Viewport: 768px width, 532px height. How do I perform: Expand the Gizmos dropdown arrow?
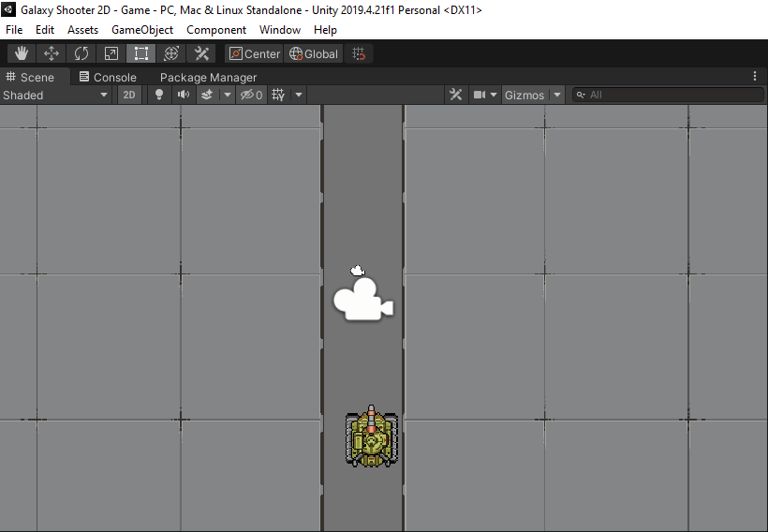pyautogui.click(x=557, y=95)
